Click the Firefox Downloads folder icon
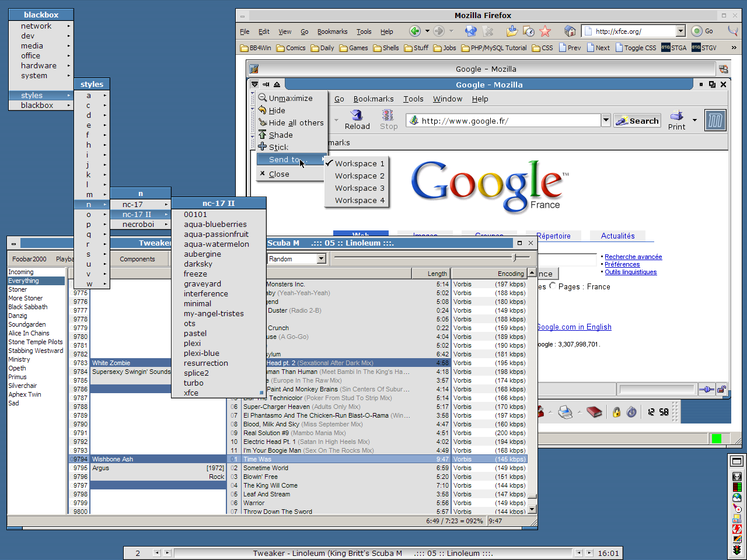Viewport: 747px width, 560px height. click(x=512, y=31)
